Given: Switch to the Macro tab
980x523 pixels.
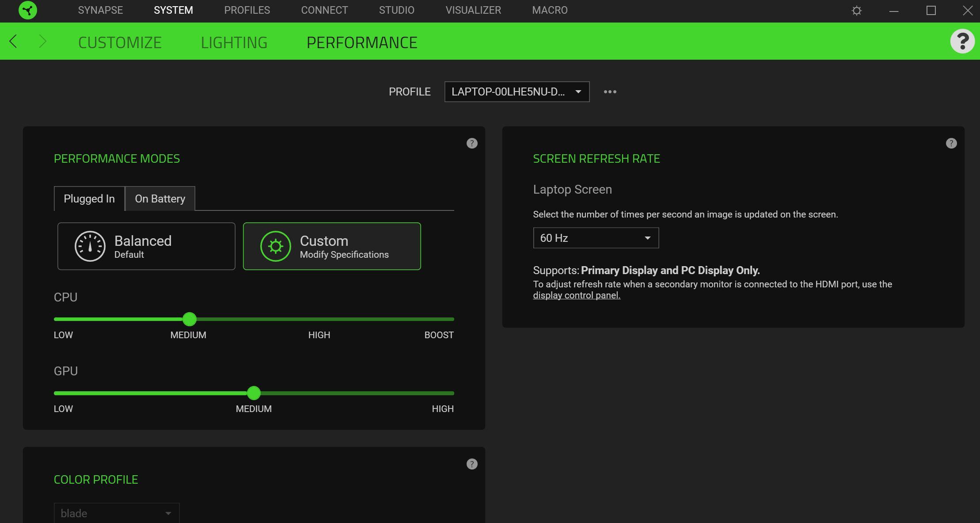Looking at the screenshot, I should (x=550, y=10).
